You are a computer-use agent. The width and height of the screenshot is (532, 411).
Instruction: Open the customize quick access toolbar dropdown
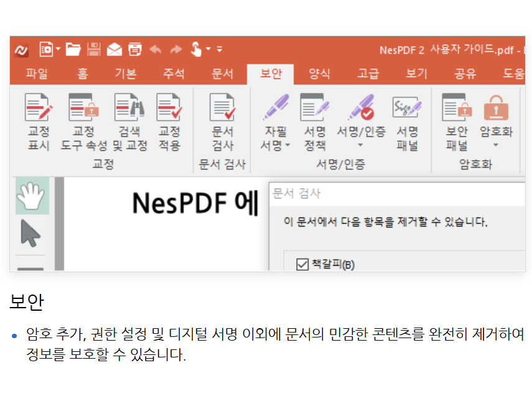220,50
